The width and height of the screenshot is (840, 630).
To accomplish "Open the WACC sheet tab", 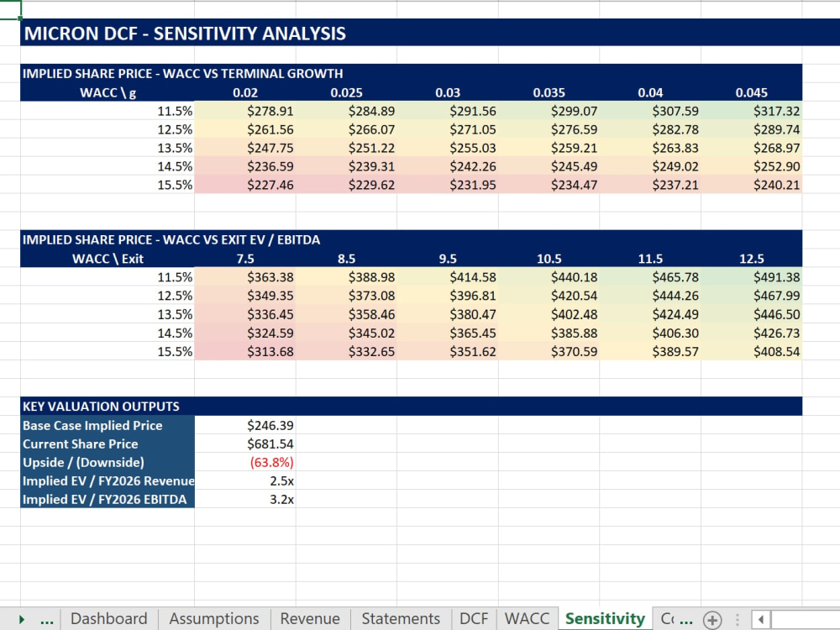I will pos(527,619).
